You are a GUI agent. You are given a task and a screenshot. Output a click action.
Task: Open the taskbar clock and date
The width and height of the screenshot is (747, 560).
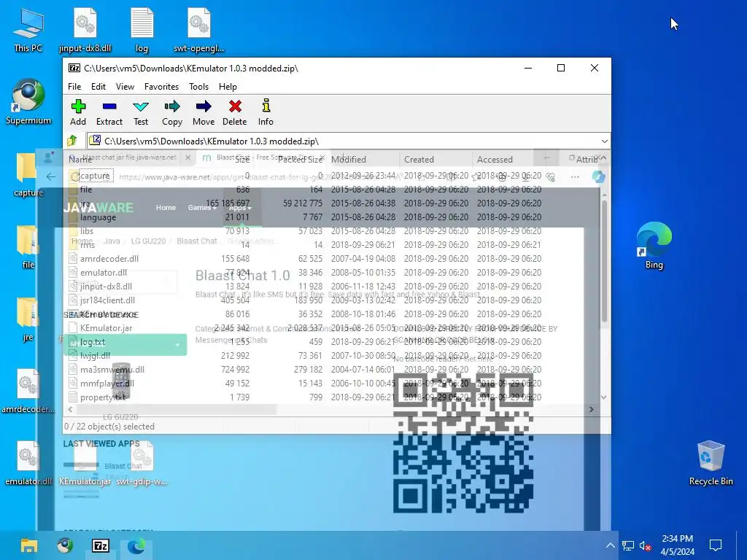pyautogui.click(x=678, y=545)
